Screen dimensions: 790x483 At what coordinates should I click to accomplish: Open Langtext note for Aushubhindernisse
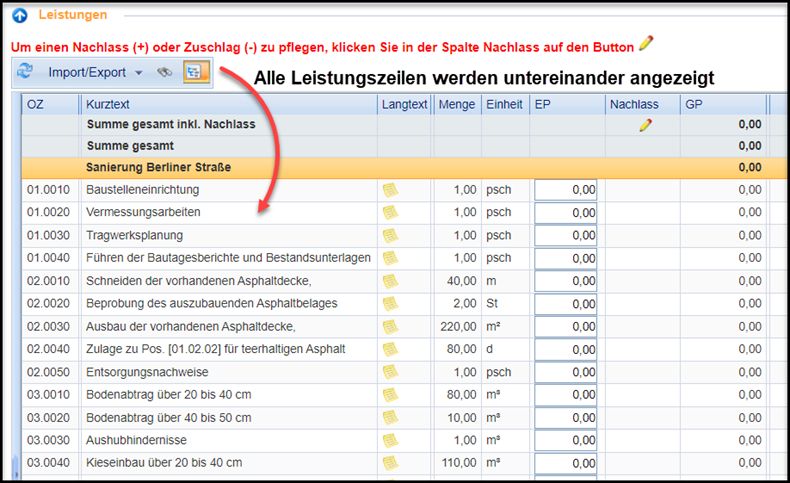390,440
